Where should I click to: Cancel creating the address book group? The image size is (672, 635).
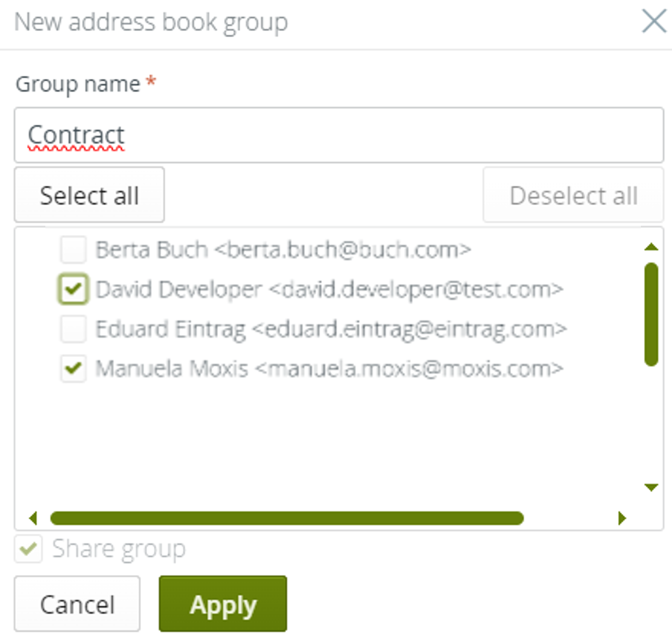click(77, 603)
